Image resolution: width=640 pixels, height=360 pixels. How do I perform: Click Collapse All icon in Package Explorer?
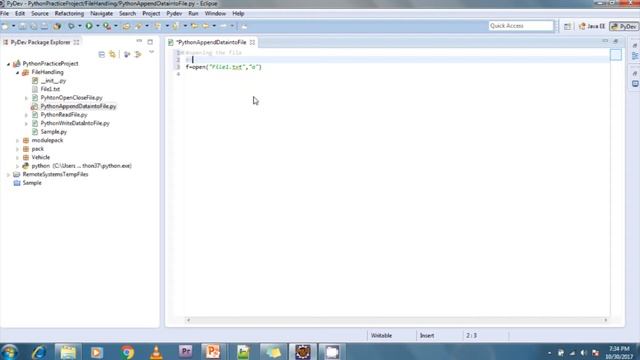click(x=102, y=54)
